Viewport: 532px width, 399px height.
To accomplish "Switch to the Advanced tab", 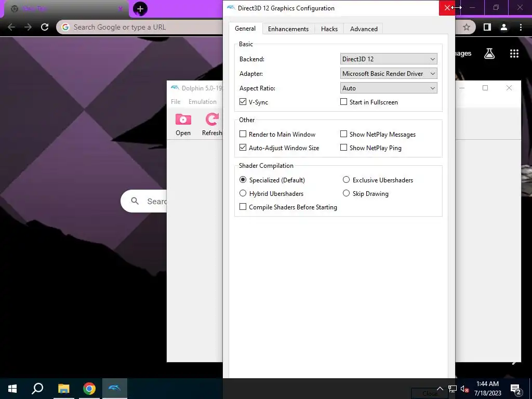I will [x=364, y=29].
